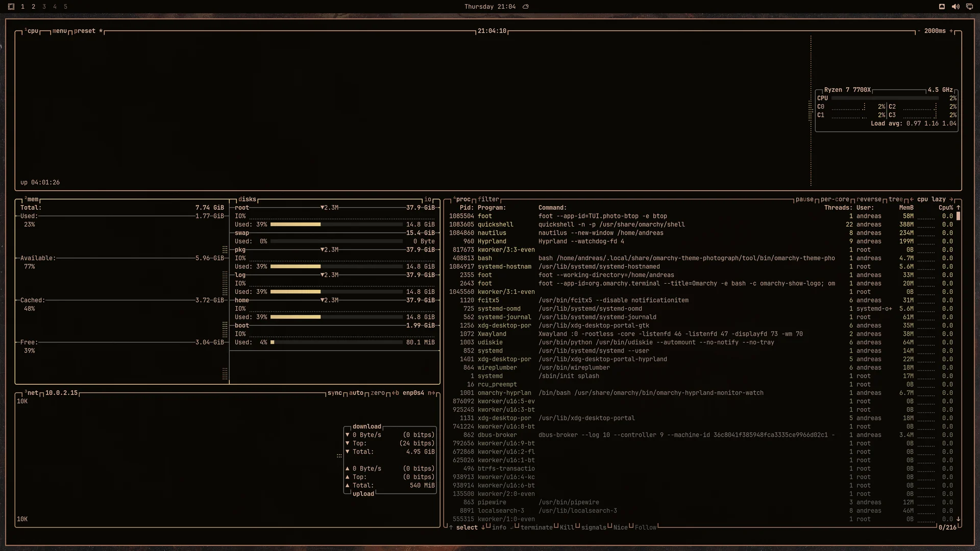980x551 pixels.
Task: Click the volume icon in the top bar
Action: pos(955,7)
